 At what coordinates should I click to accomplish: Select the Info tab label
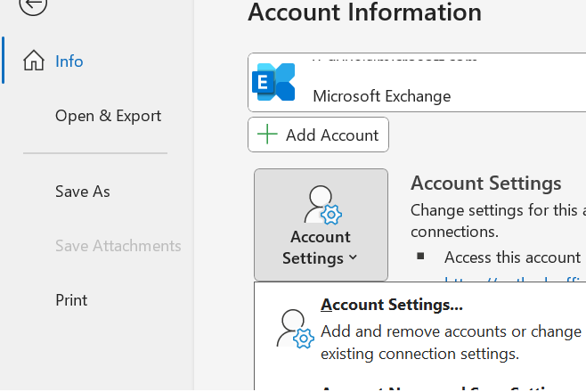tap(69, 61)
